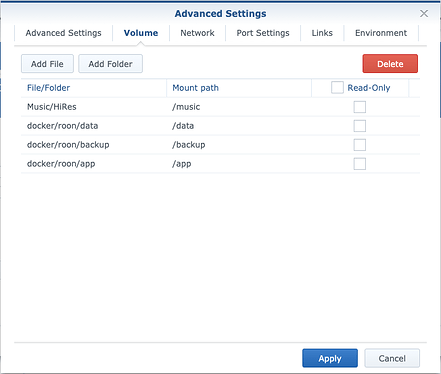This screenshot has height=374, width=441.
Task: Click the /backup mount path field
Action: point(239,145)
